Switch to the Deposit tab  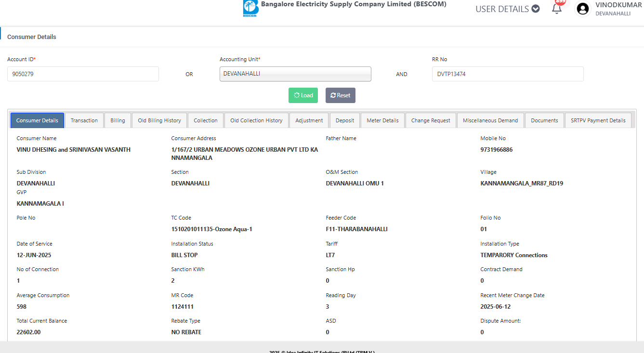point(345,120)
